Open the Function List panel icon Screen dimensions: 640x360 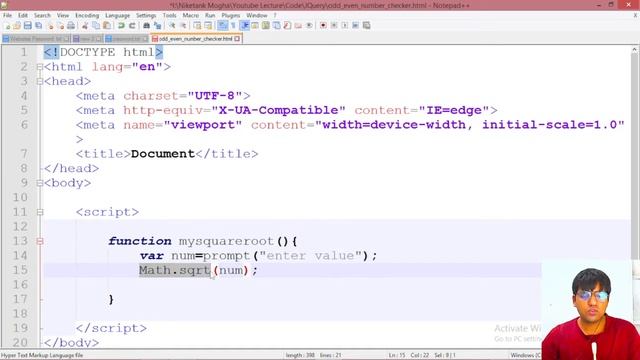point(287,26)
